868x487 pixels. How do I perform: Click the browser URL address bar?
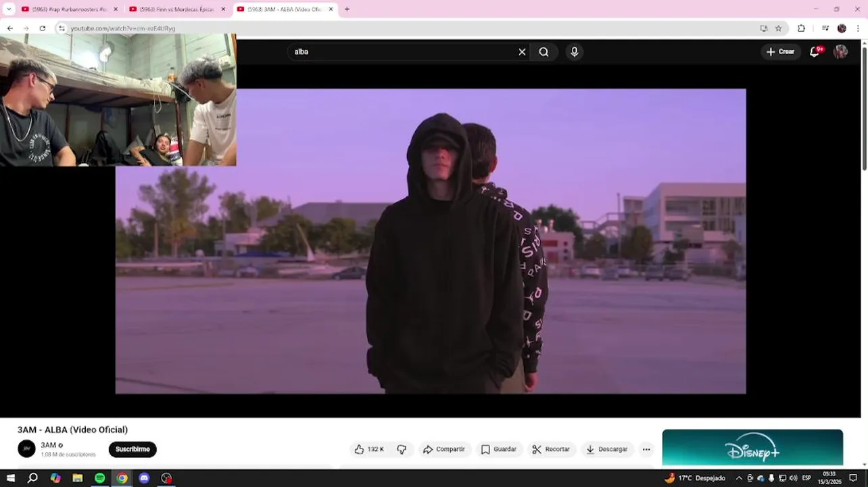406,28
